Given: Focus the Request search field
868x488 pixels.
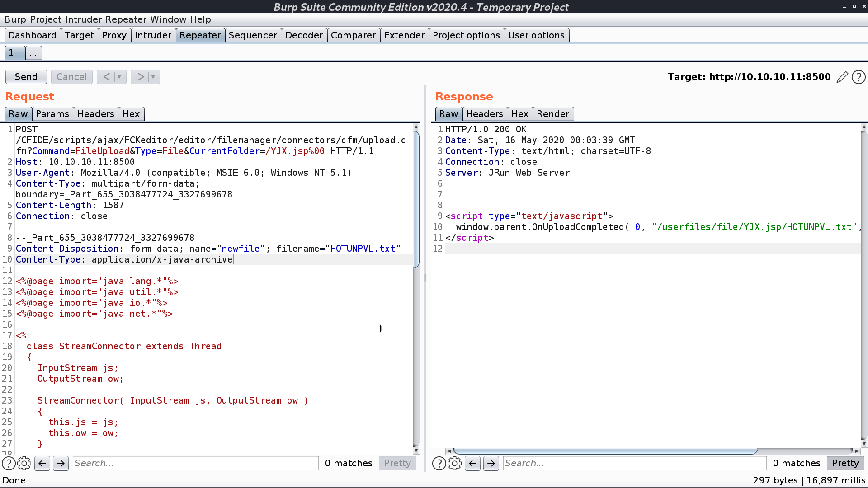Looking at the screenshot, I should [x=195, y=463].
